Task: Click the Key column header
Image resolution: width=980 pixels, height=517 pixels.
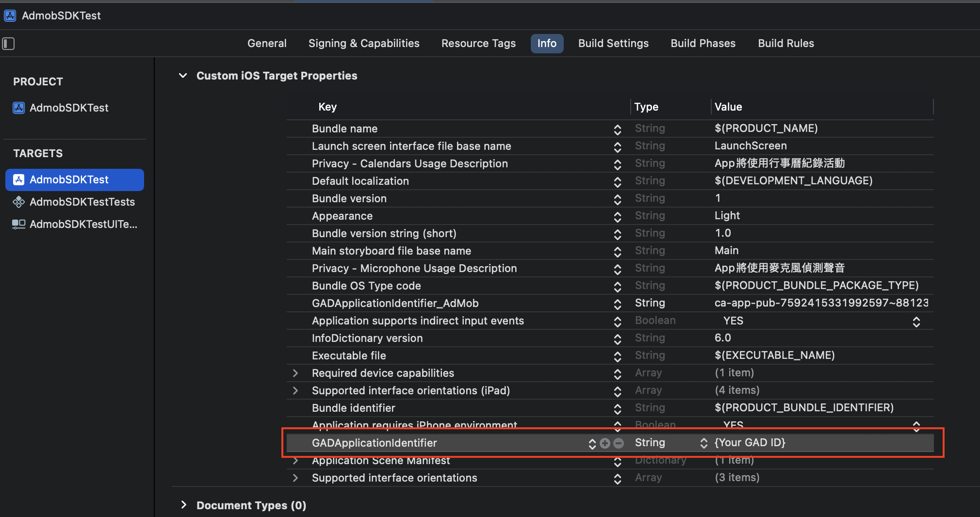Action: click(327, 107)
